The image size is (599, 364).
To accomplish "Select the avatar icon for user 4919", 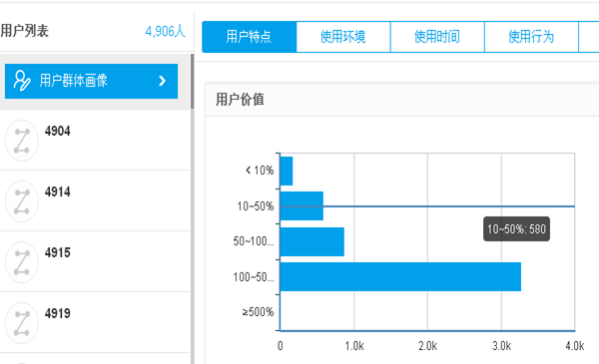I will click(22, 323).
